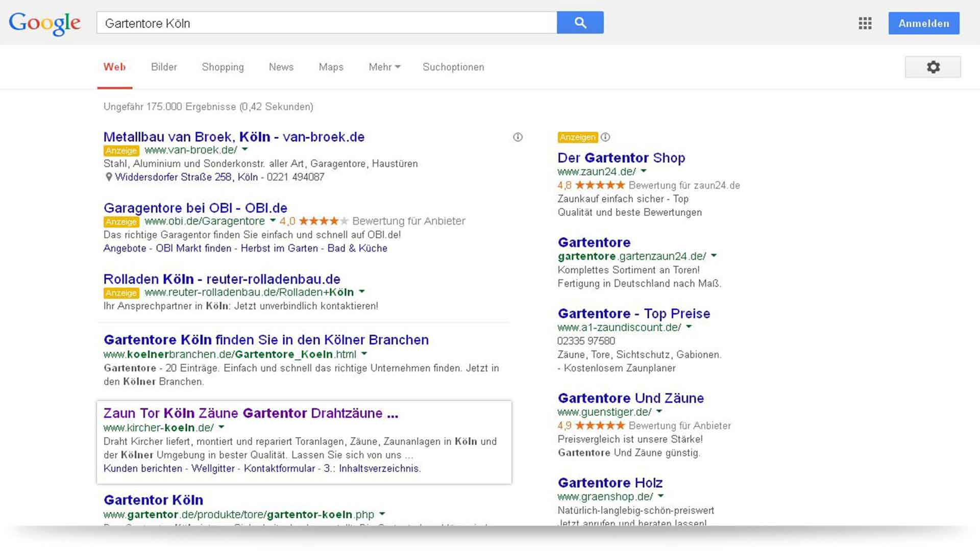The image size is (980, 551).
Task: Open Gartentore - Top Preise ad
Action: click(x=634, y=313)
